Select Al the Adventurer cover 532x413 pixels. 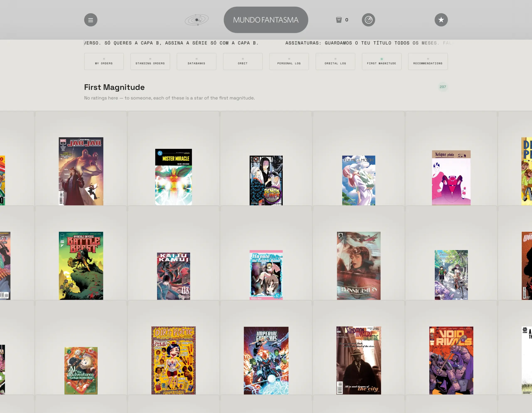click(81, 371)
